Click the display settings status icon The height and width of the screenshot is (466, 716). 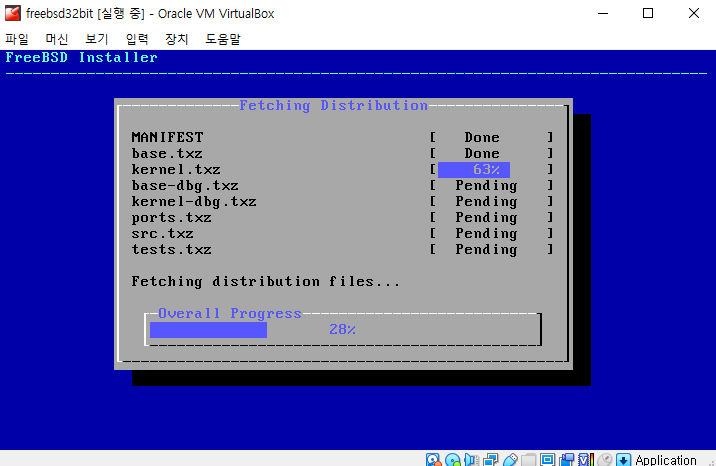click(547, 460)
